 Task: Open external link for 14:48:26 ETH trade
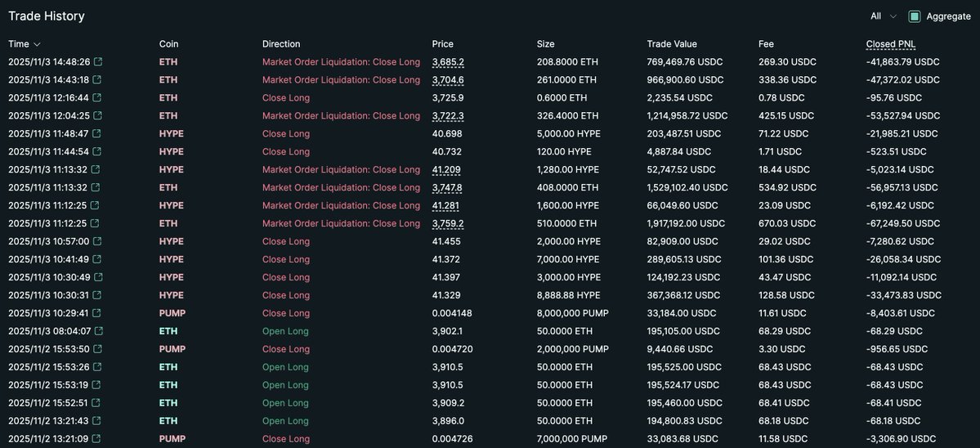tap(98, 62)
